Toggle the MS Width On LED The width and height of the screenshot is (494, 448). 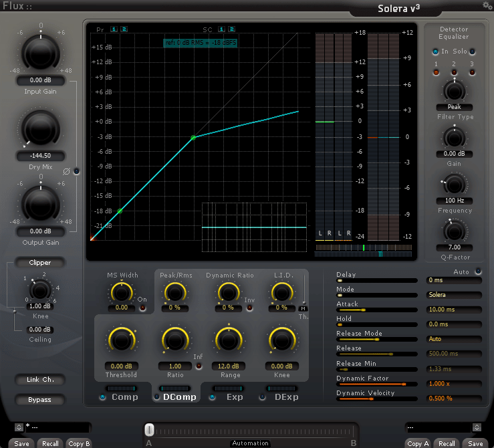(x=142, y=308)
